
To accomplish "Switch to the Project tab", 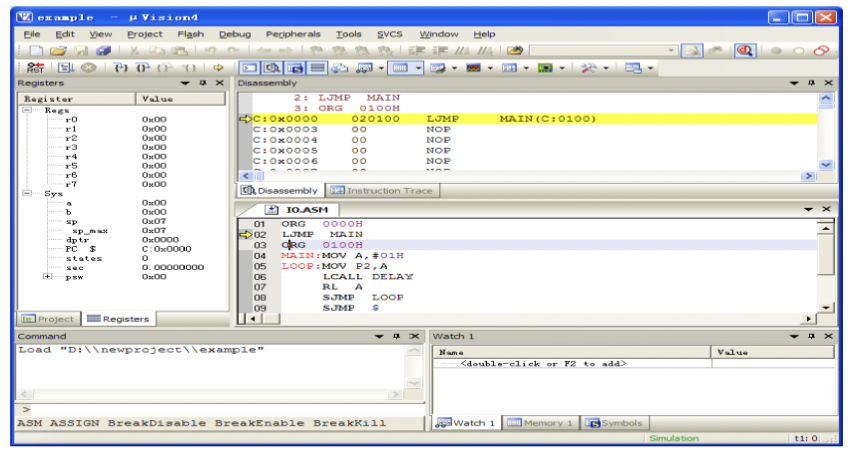I will (x=48, y=319).
